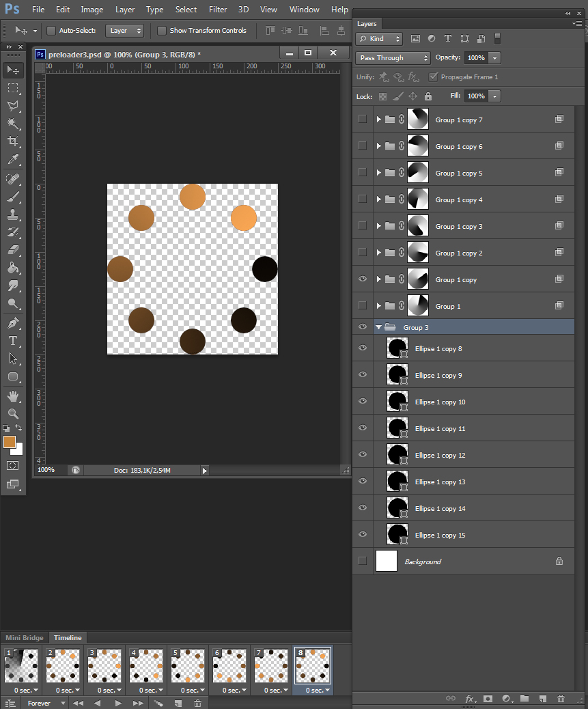Expand the Group 1 copy 7 folder
588x709 pixels.
pos(378,120)
